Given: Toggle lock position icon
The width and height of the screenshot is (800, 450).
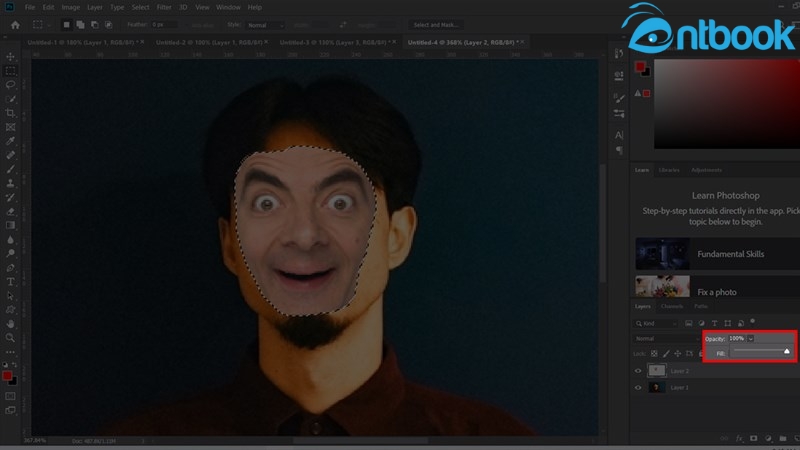Looking at the screenshot, I should pos(678,353).
